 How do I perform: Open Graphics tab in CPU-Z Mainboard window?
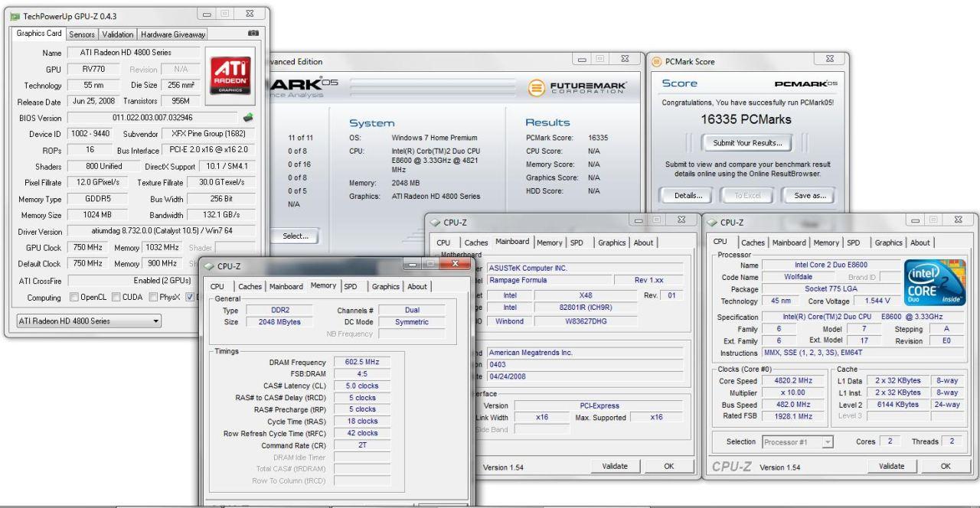[x=611, y=243]
